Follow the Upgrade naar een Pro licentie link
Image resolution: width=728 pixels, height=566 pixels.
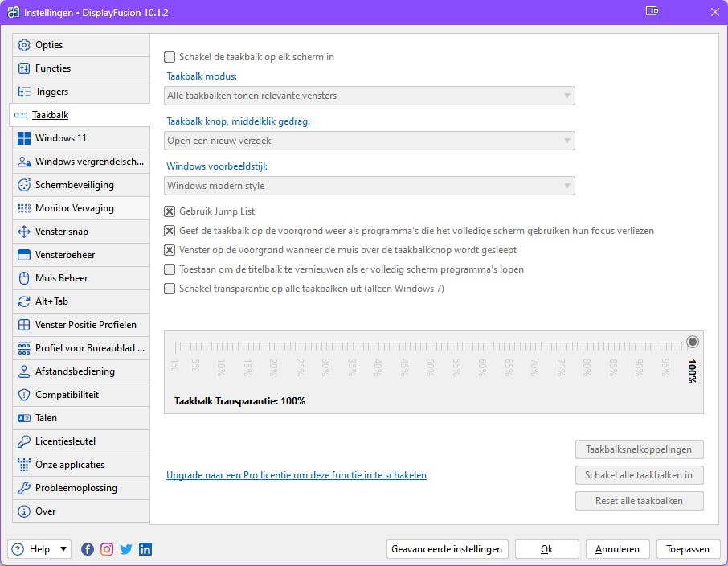pos(297,475)
